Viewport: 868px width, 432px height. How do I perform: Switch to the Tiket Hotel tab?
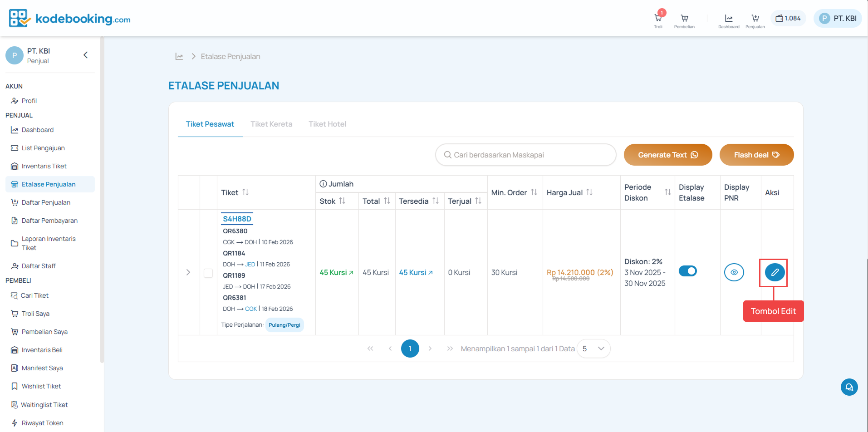click(x=327, y=124)
